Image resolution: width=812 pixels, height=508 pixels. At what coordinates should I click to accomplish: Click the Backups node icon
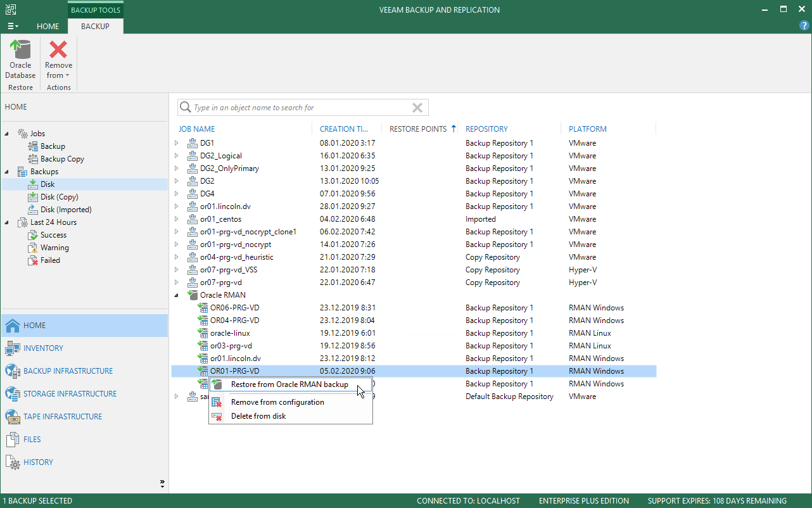tap(23, 172)
